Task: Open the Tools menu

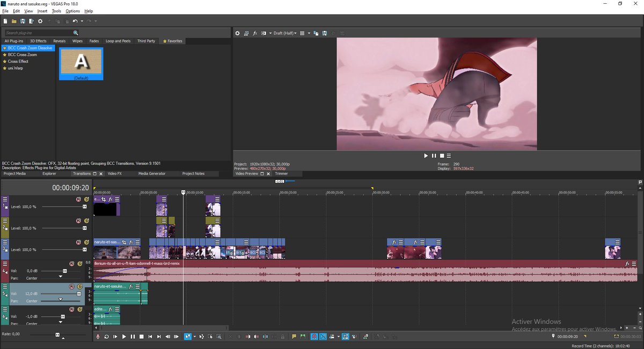Action: click(x=56, y=11)
